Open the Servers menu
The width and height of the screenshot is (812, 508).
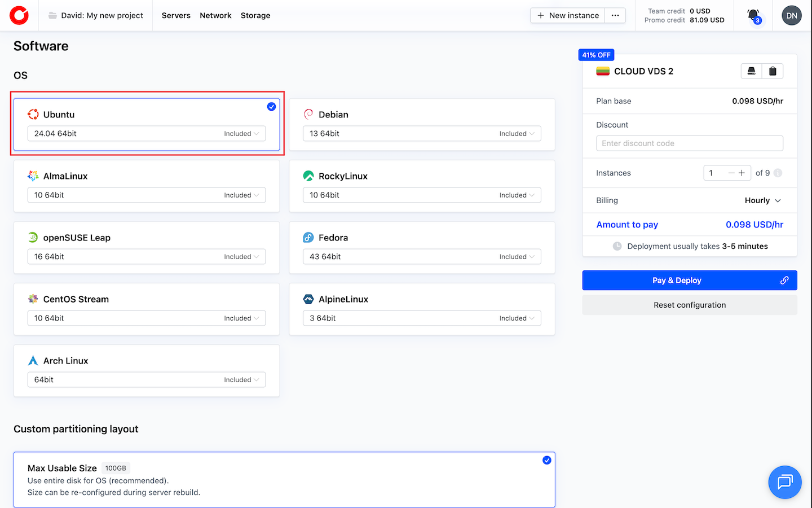pos(176,15)
